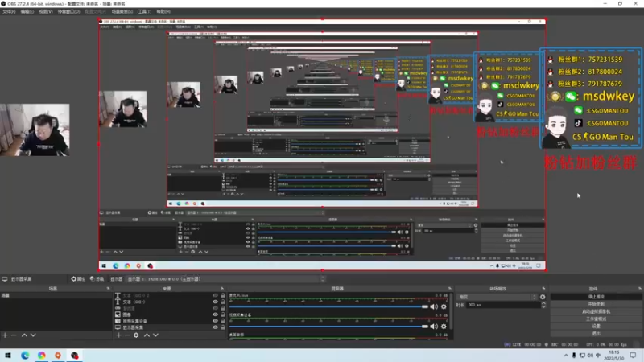Toggle lock of first text source
The width and height of the screenshot is (644, 362).
223,295
